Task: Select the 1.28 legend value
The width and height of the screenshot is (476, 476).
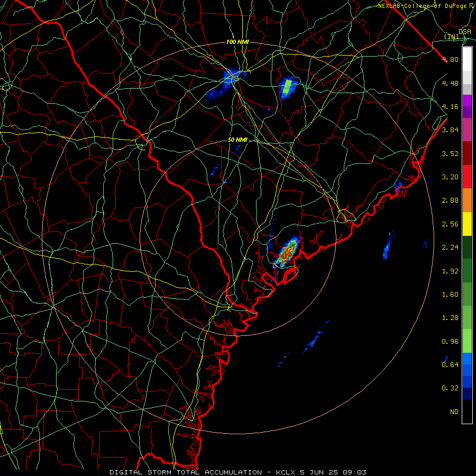Action: tap(450, 318)
